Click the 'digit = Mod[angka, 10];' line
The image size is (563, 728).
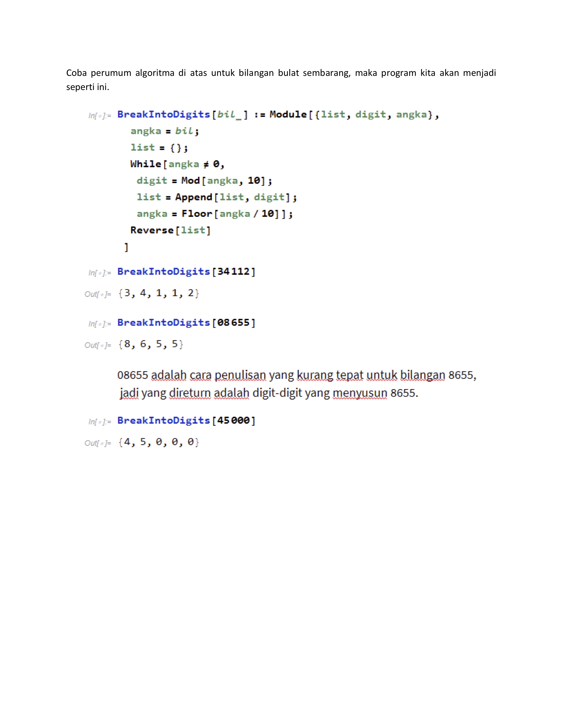click(204, 181)
